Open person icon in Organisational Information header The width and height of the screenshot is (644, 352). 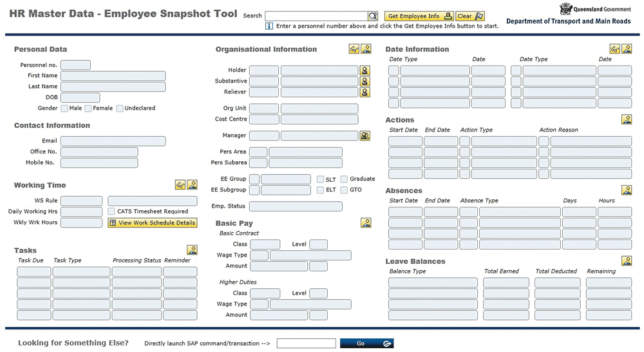click(x=366, y=49)
